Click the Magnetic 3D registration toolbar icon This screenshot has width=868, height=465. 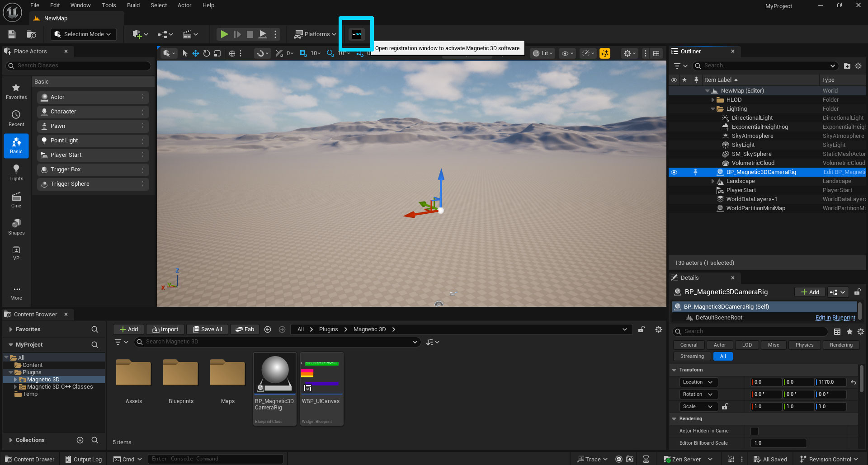point(356,34)
